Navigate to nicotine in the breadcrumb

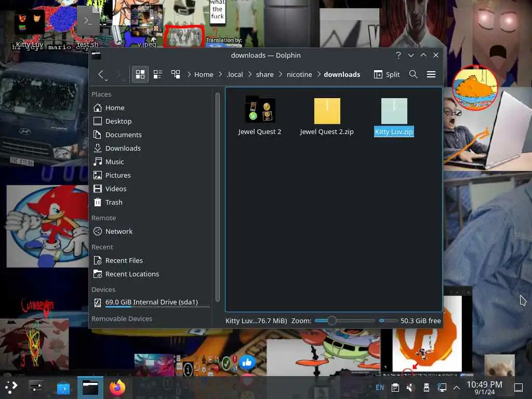[x=299, y=75]
